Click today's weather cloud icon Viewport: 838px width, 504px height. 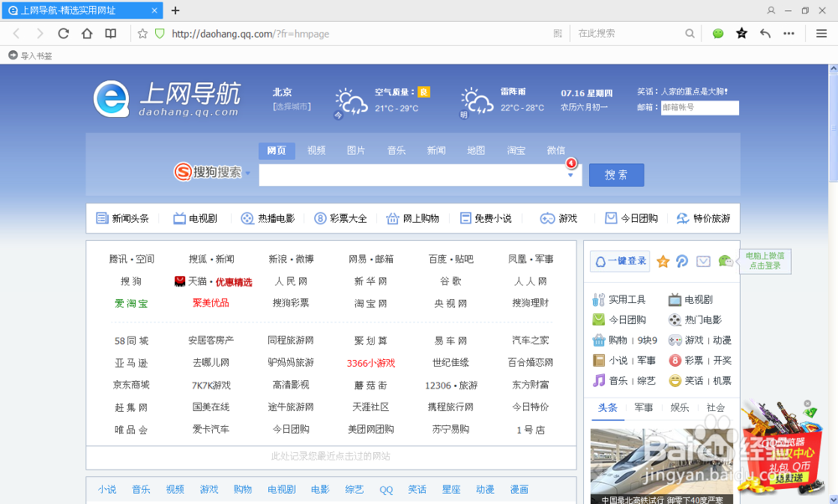(x=351, y=101)
